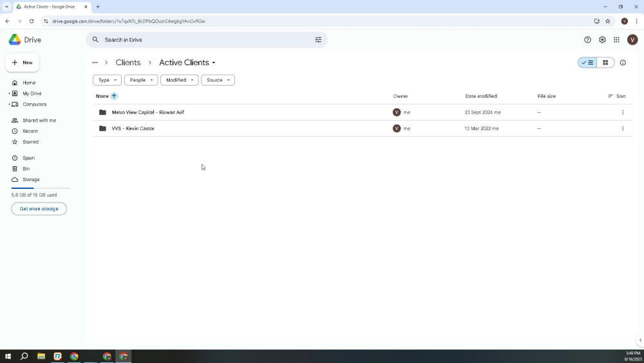Screen dimensions: 644x363
Task: Open the Modified filter dropdown
Action: tap(180, 80)
